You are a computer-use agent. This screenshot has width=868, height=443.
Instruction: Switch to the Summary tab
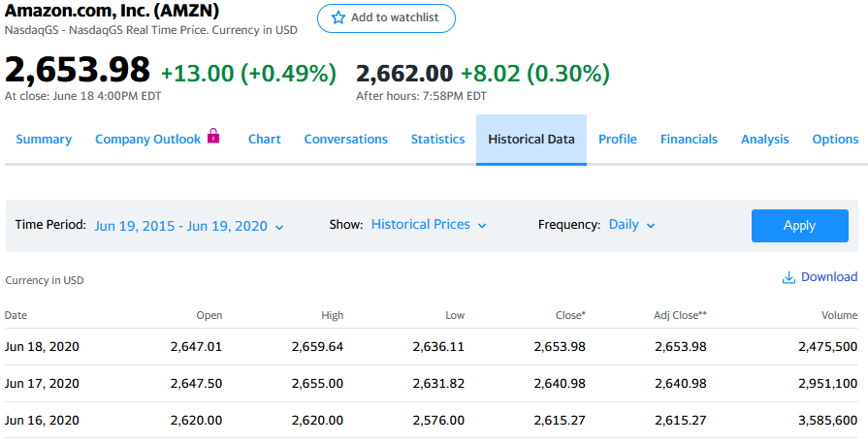[x=44, y=140]
